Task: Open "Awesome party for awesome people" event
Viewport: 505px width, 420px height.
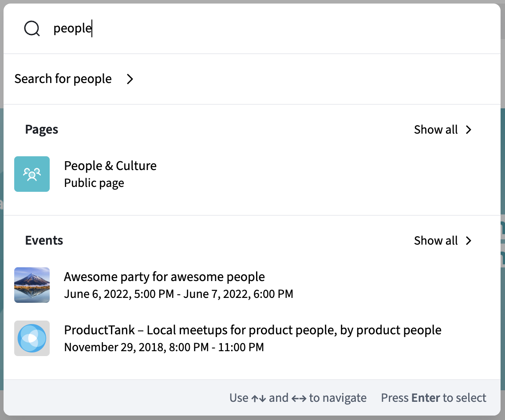Action: (252, 285)
